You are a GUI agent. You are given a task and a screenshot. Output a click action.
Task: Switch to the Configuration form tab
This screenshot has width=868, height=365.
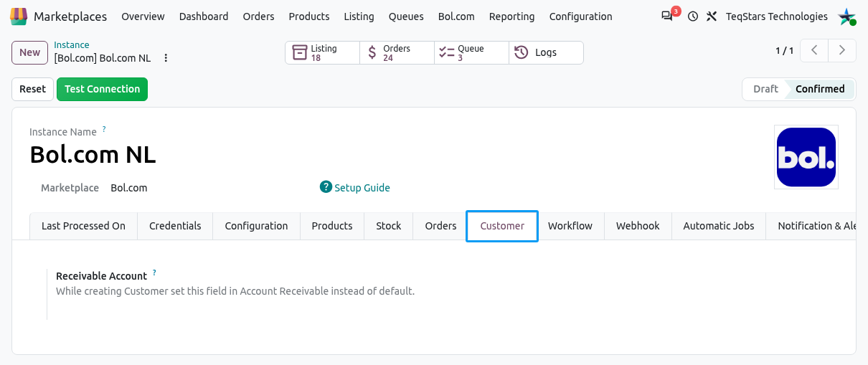[x=256, y=226]
